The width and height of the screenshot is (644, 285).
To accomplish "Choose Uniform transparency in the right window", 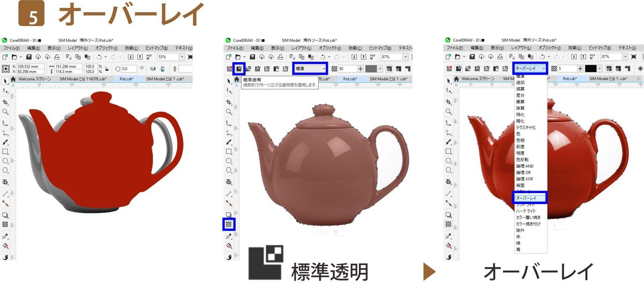I will [x=459, y=69].
